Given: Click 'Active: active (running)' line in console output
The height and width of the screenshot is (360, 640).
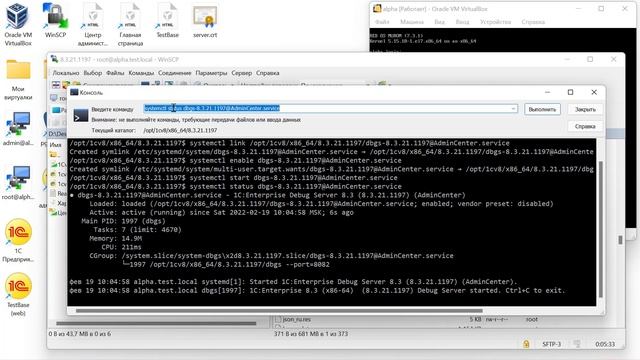Looking at the screenshot, I should [x=221, y=212].
